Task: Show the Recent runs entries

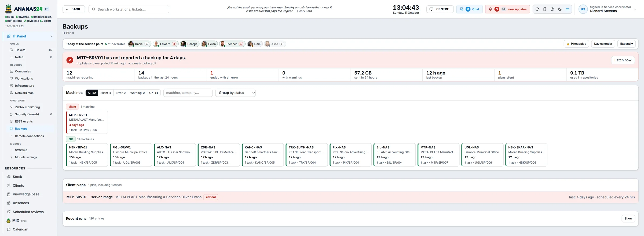Action: (x=628, y=219)
